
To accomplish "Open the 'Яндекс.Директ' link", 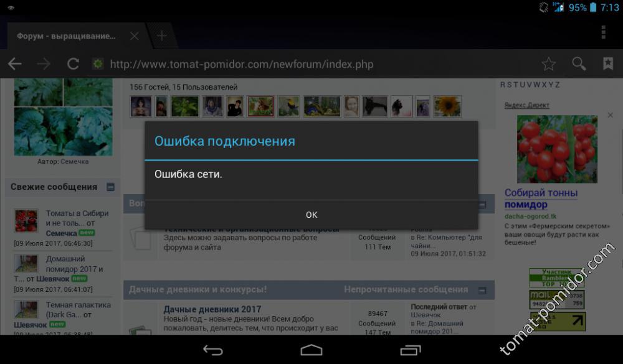I will [x=527, y=105].
